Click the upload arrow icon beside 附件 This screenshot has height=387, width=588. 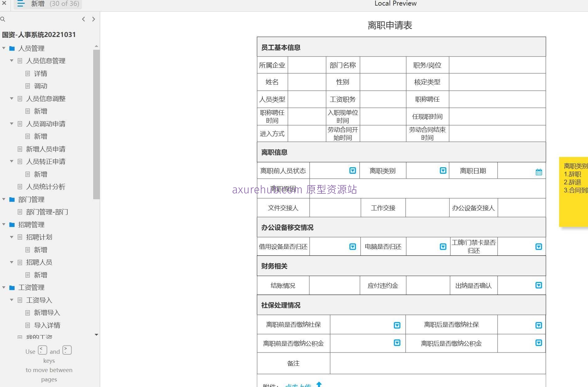pos(319,384)
